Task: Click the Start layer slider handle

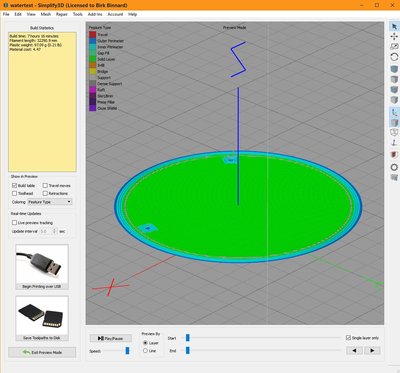Action: [188, 338]
